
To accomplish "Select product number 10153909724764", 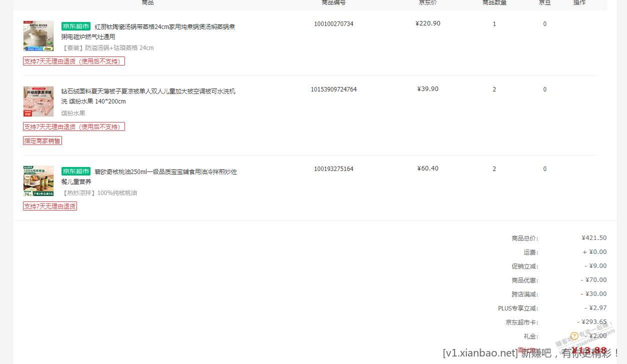I will point(333,89).
